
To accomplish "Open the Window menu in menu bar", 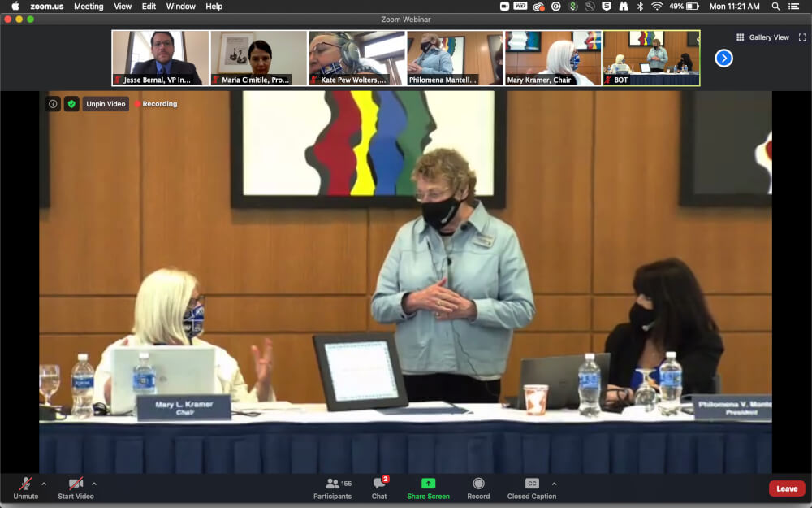I will (180, 7).
